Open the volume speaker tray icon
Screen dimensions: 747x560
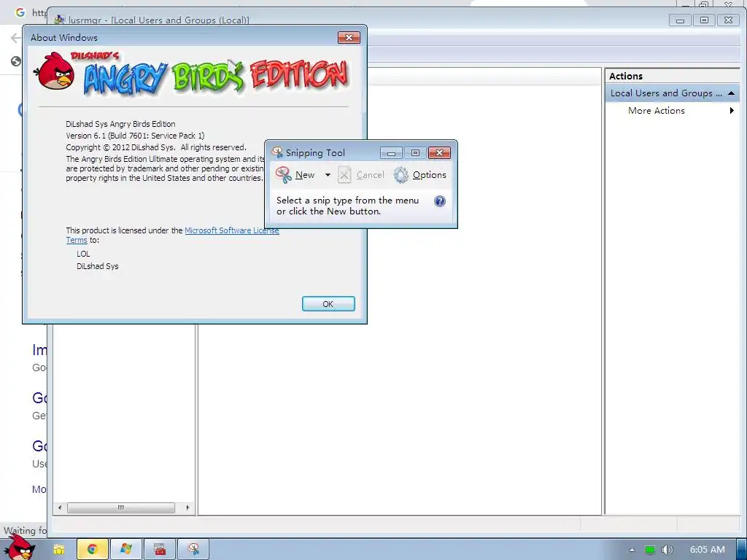[667, 550]
